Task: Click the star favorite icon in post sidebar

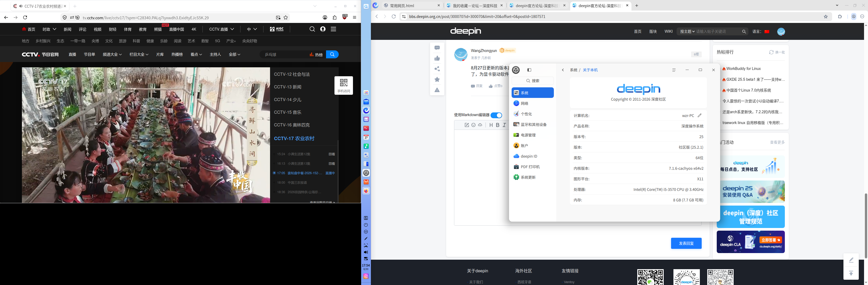Action: tap(437, 79)
